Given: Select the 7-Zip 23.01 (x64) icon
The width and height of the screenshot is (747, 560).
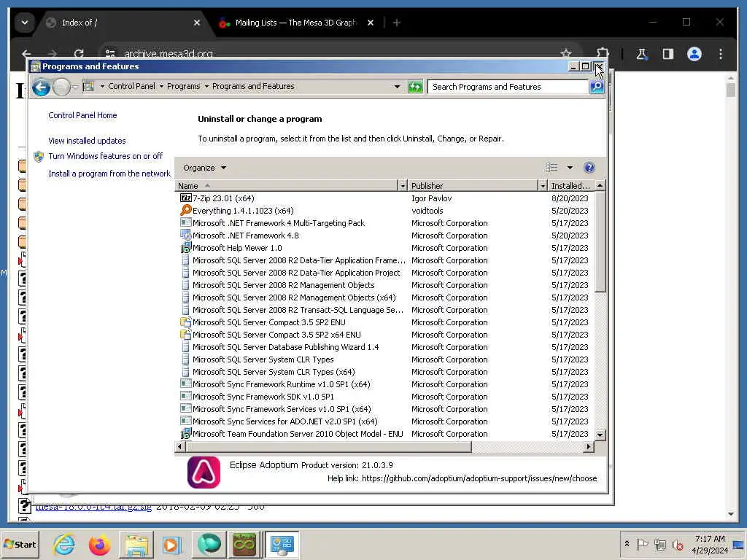Looking at the screenshot, I should point(186,198).
